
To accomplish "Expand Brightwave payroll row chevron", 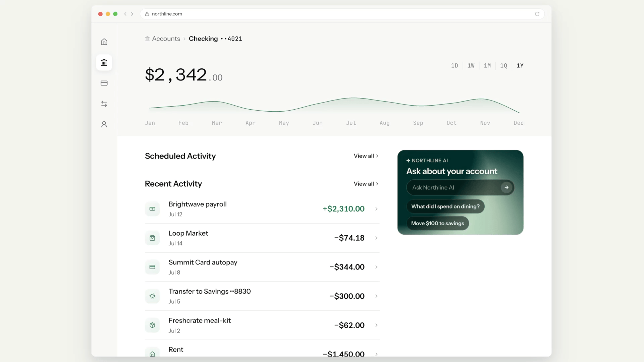I will pos(376,209).
